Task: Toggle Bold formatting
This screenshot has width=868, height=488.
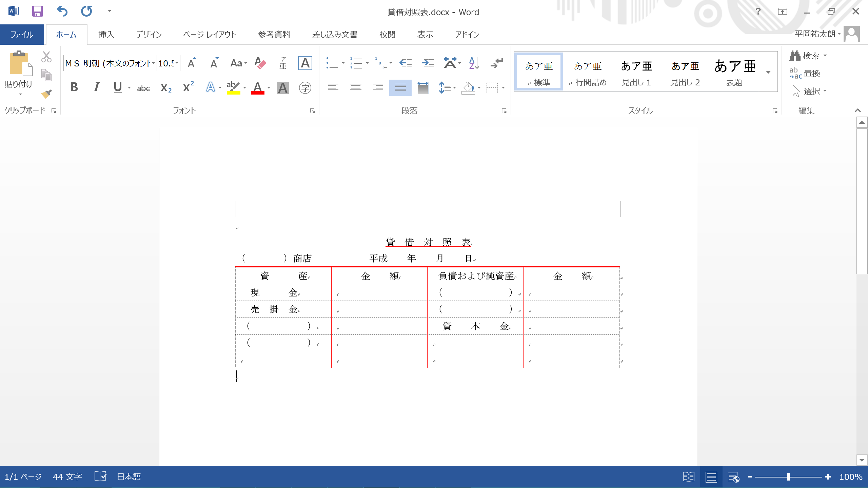Action: 74,87
